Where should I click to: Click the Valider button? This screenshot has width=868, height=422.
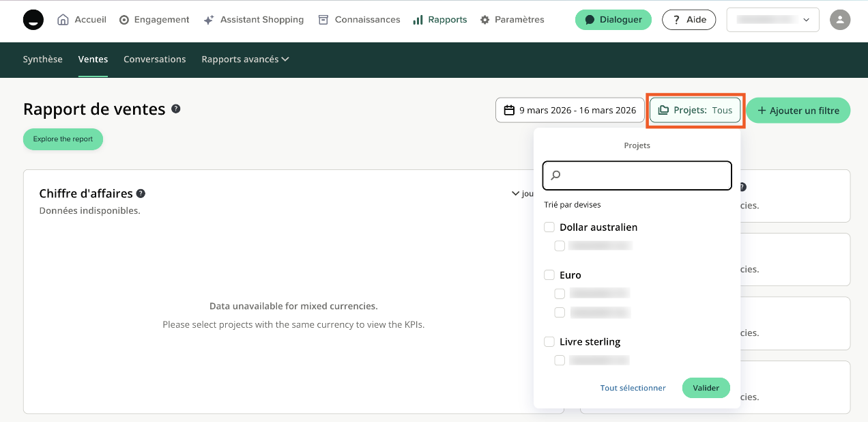[x=706, y=388]
